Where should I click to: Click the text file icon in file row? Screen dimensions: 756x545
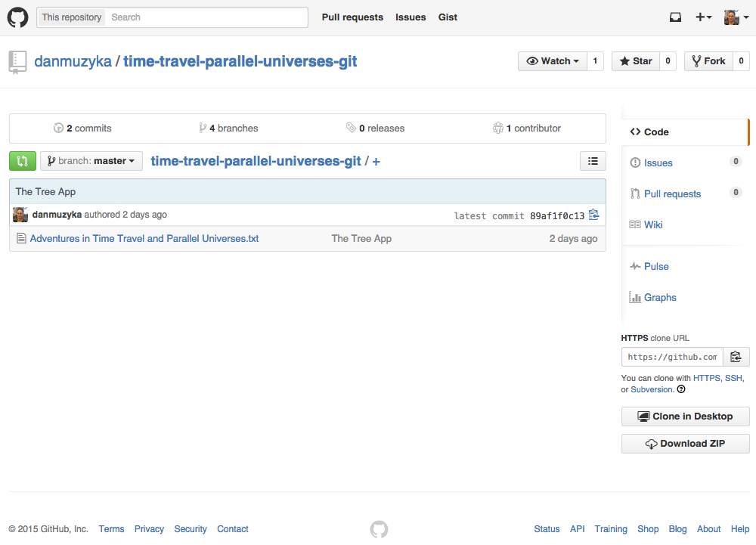tap(21, 239)
